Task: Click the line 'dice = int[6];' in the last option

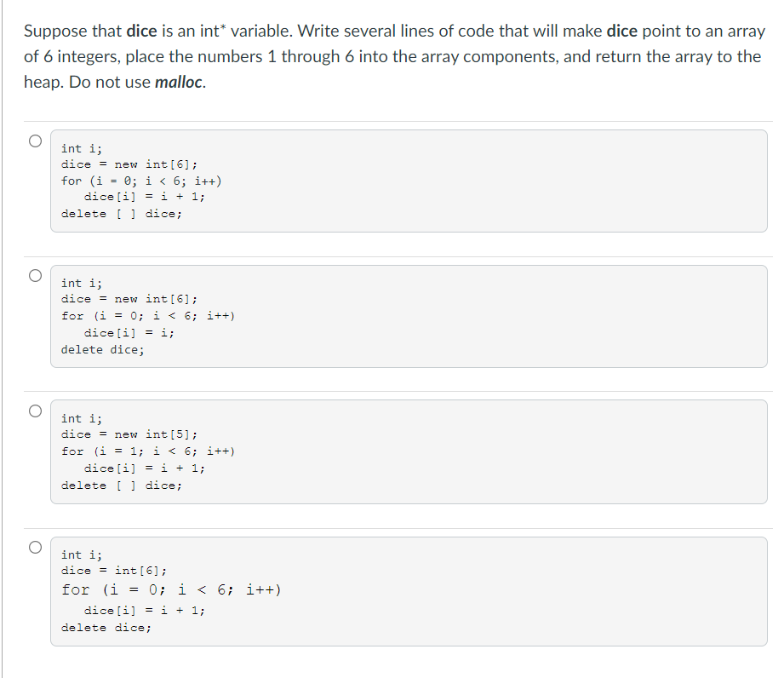Action: 114,570
